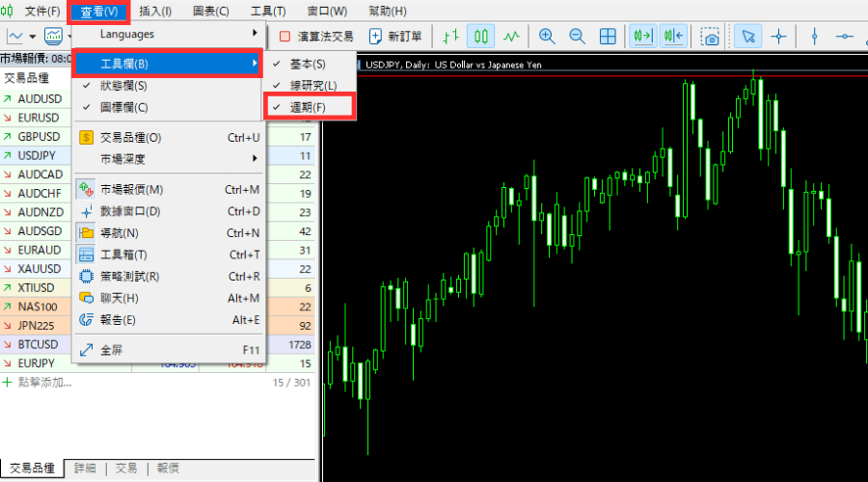Select 策略測試(R) menu entry

[129, 277]
